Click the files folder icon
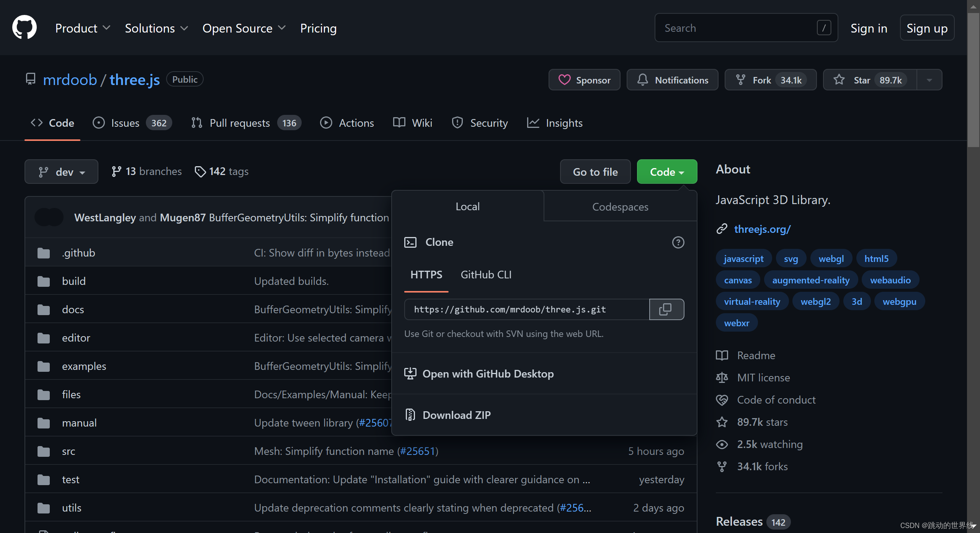 tap(44, 395)
